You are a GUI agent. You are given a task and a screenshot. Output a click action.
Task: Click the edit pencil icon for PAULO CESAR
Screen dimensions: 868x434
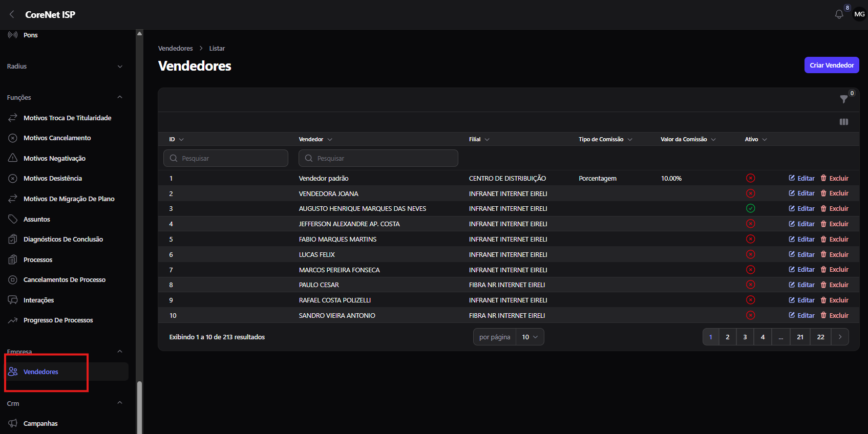792,285
